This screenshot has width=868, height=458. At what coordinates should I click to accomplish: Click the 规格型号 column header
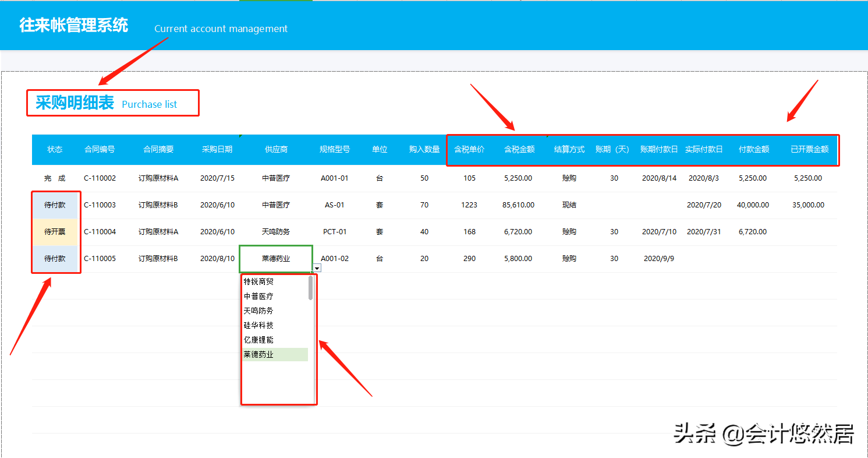[x=335, y=149]
